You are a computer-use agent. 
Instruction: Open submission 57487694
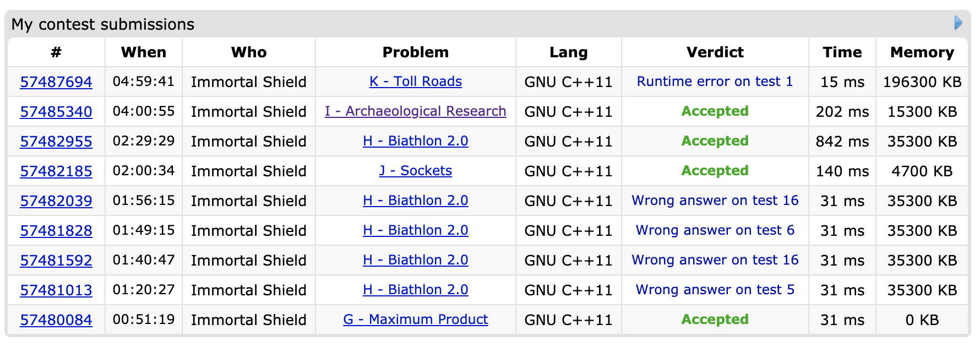click(x=56, y=82)
